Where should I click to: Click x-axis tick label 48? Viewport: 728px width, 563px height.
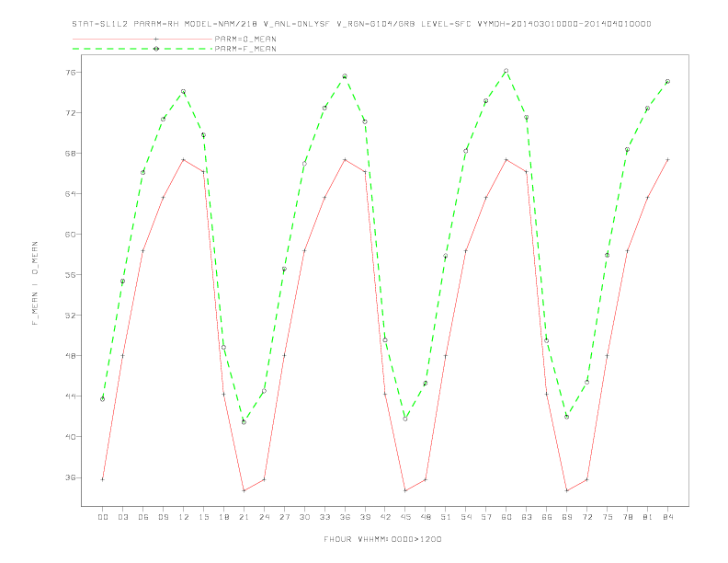point(426,517)
